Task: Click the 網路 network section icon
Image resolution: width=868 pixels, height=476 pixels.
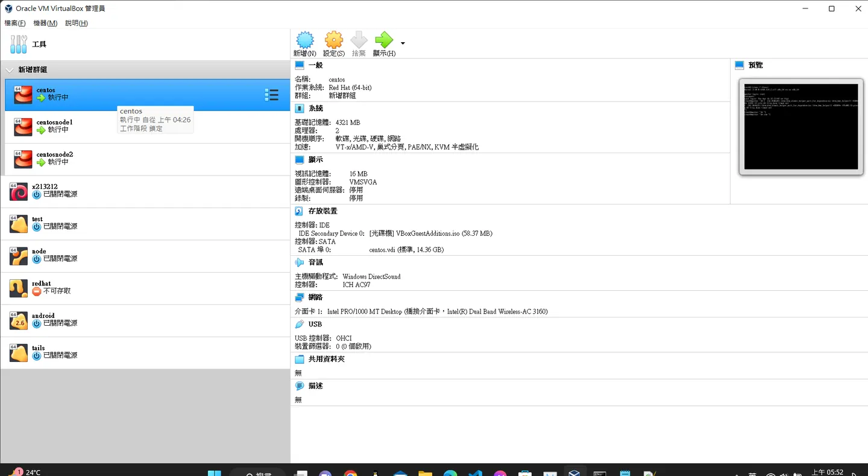Action: [x=300, y=297]
